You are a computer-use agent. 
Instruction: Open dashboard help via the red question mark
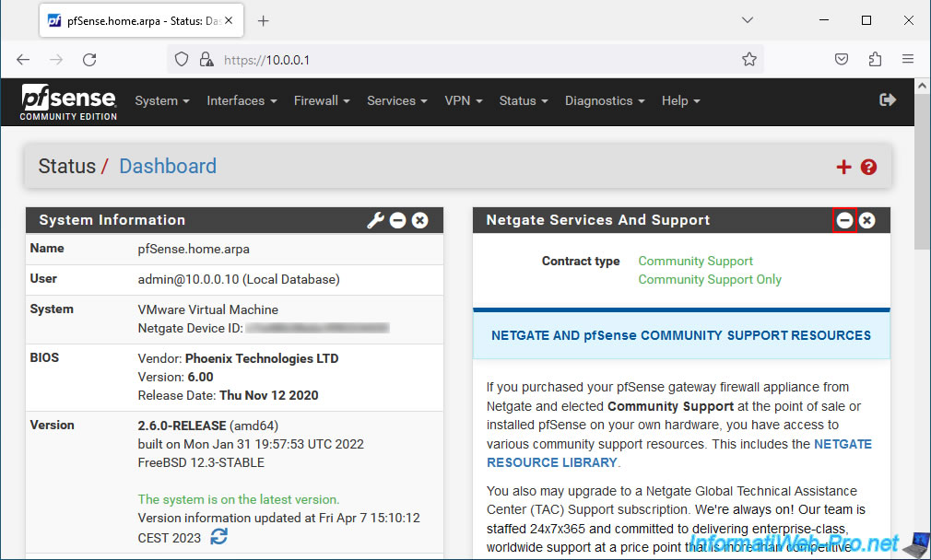click(868, 168)
